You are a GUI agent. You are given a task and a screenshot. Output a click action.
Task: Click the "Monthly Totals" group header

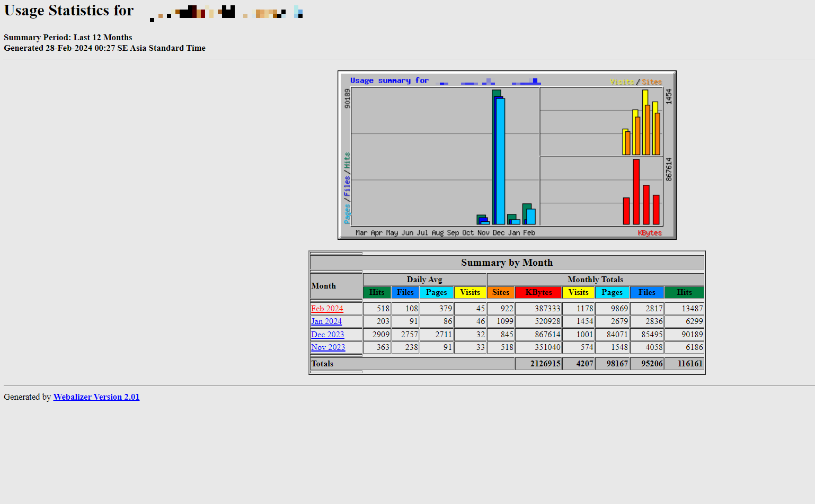596,280
